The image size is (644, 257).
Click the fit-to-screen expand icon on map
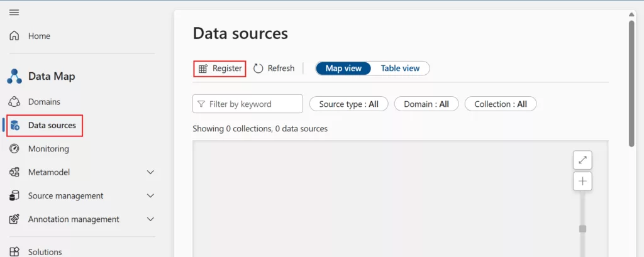(582, 160)
